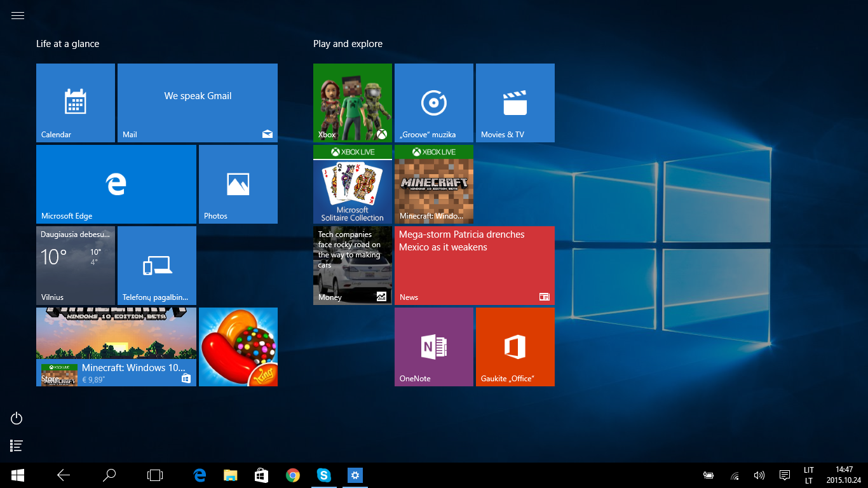Screen dimensions: 868x488
Task: Open the Calendar tile
Action: click(x=76, y=103)
